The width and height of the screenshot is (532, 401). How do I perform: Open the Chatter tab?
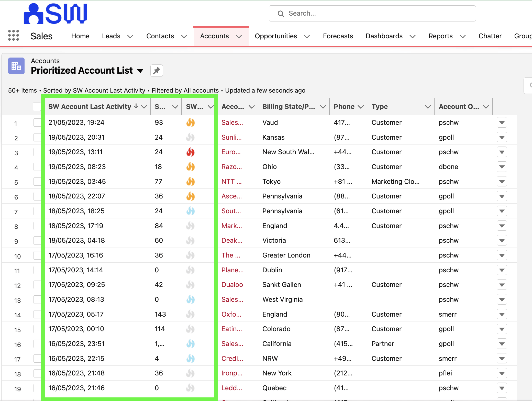pyautogui.click(x=490, y=36)
